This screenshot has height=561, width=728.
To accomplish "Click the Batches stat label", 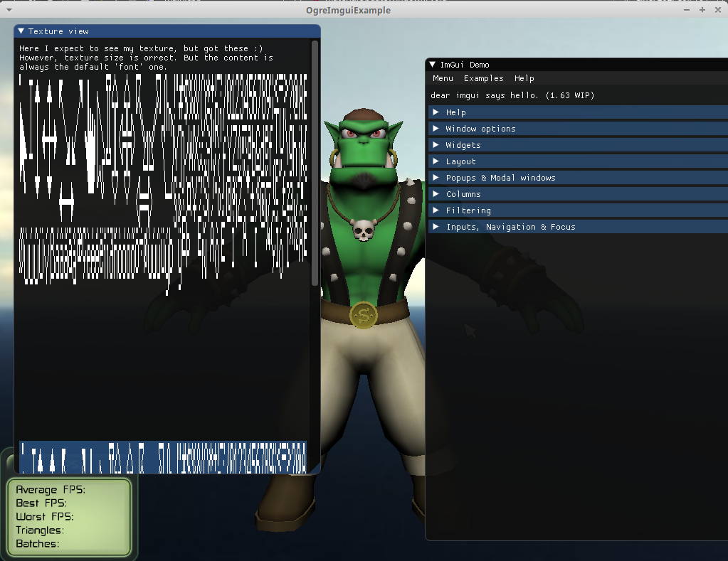I will tap(38, 543).
